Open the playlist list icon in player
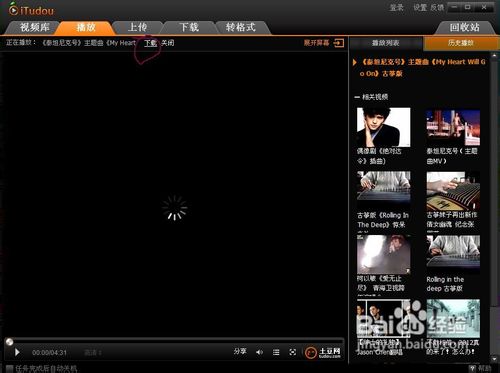 pyautogui.click(x=276, y=352)
